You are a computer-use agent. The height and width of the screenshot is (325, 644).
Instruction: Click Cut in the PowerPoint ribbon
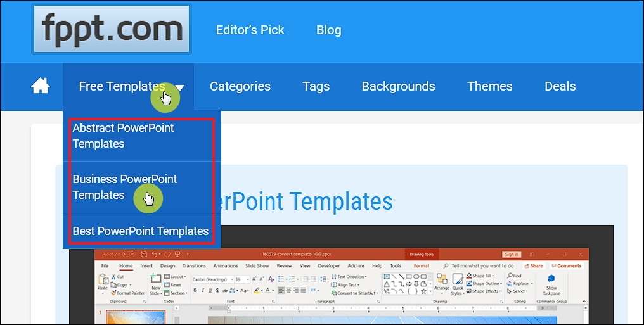(x=117, y=277)
